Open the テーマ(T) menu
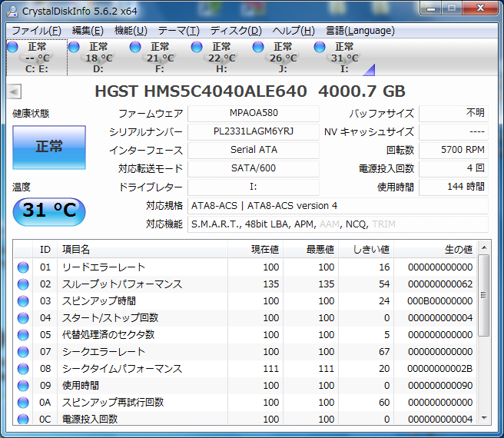The height and width of the screenshot is (438, 504). 178,31
